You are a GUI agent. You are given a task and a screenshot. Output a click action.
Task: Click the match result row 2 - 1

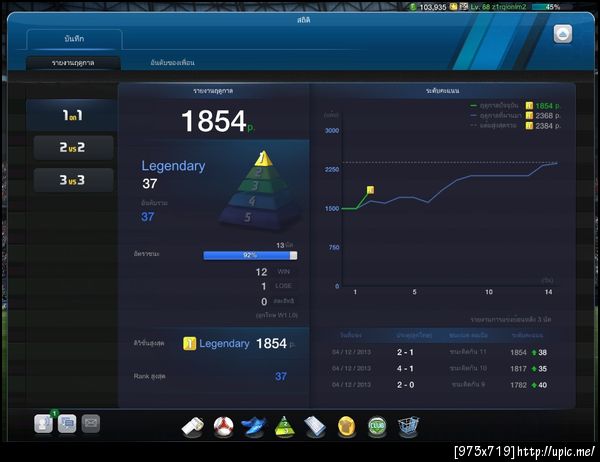click(440, 352)
